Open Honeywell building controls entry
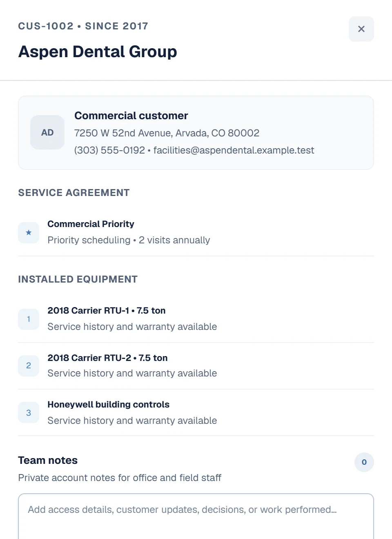The width and height of the screenshot is (392, 539). coord(196,412)
